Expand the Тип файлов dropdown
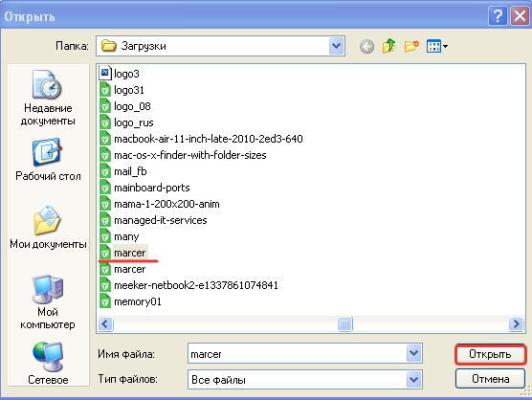532x400 pixels. pos(413,379)
